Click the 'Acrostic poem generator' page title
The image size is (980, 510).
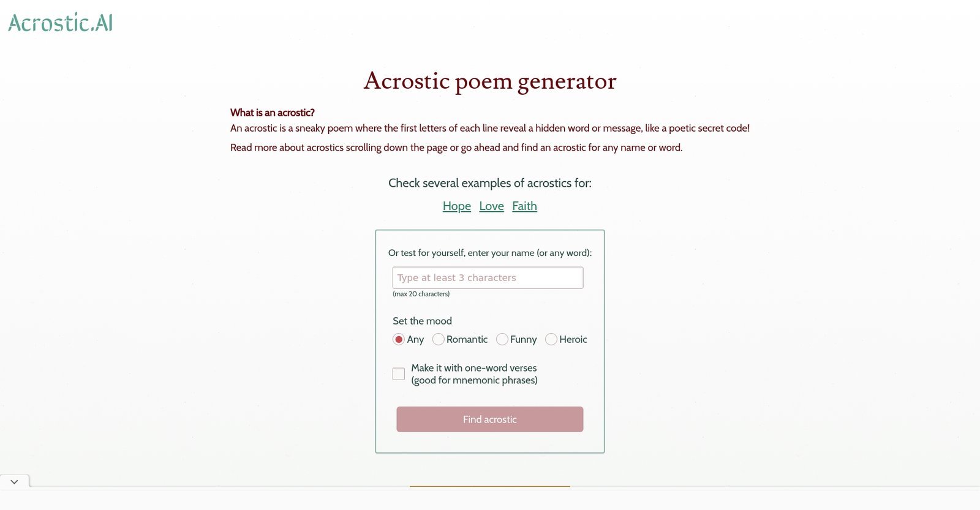tap(490, 81)
